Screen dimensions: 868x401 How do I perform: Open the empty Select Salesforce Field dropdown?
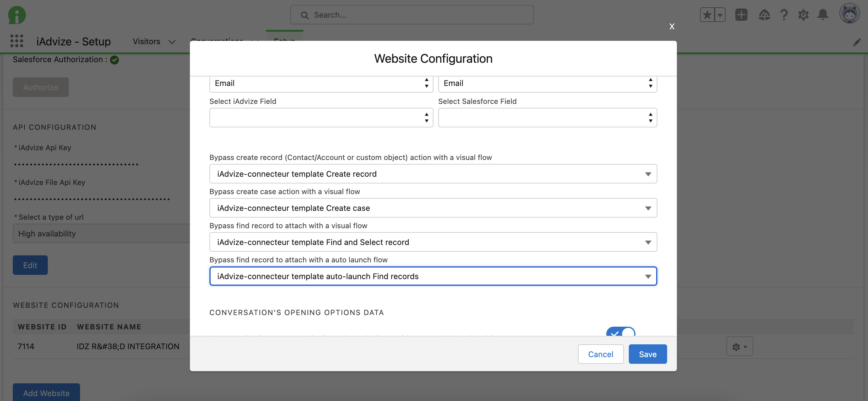pos(547,117)
